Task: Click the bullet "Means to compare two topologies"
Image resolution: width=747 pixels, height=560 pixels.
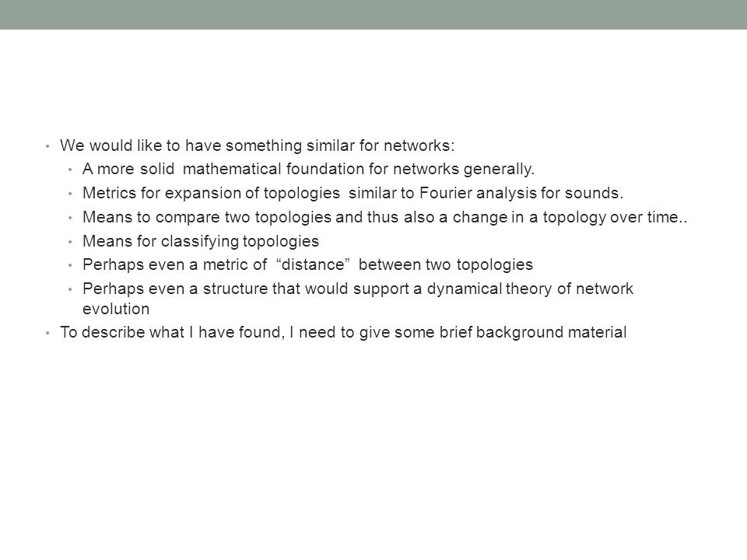Action: [384, 218]
